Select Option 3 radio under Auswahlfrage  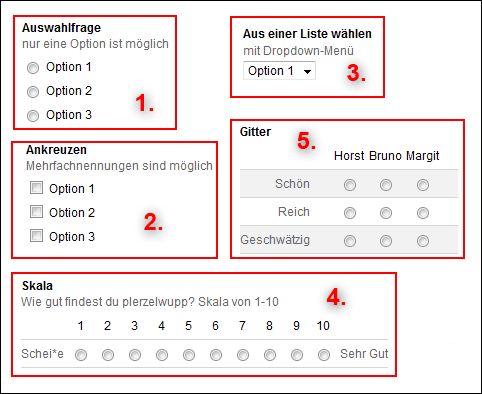pyautogui.click(x=33, y=116)
